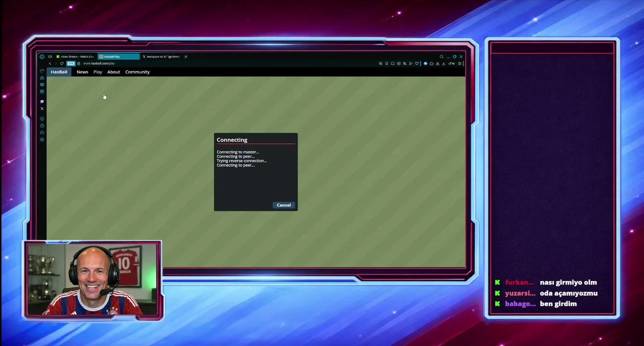Open the Play menu item
The height and width of the screenshot is (346, 644).
98,72
